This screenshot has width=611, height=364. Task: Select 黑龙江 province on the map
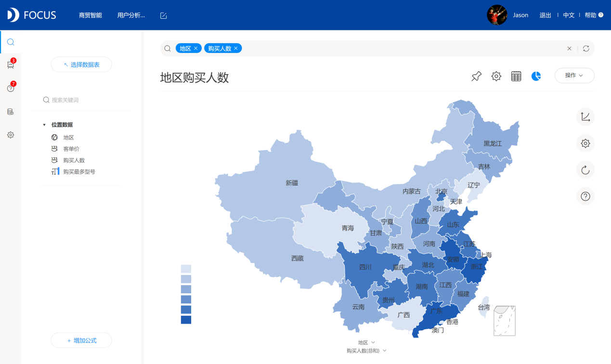pos(493,143)
